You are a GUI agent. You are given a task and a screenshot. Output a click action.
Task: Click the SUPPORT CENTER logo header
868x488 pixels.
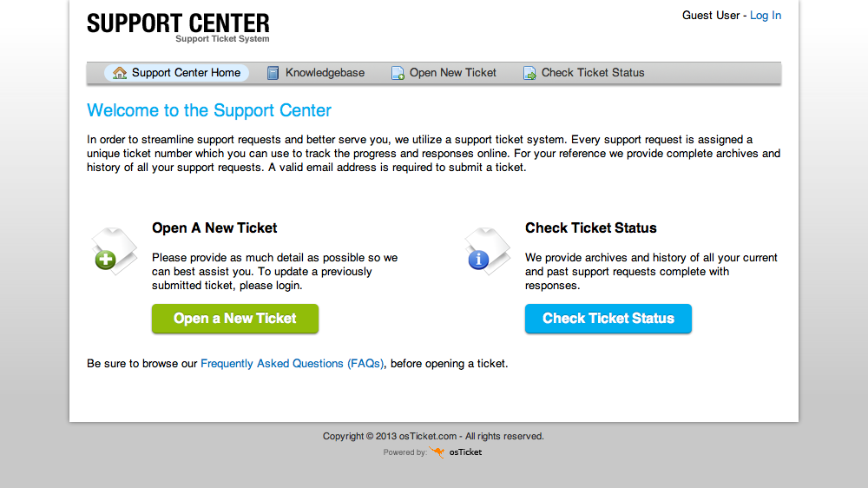(x=178, y=28)
